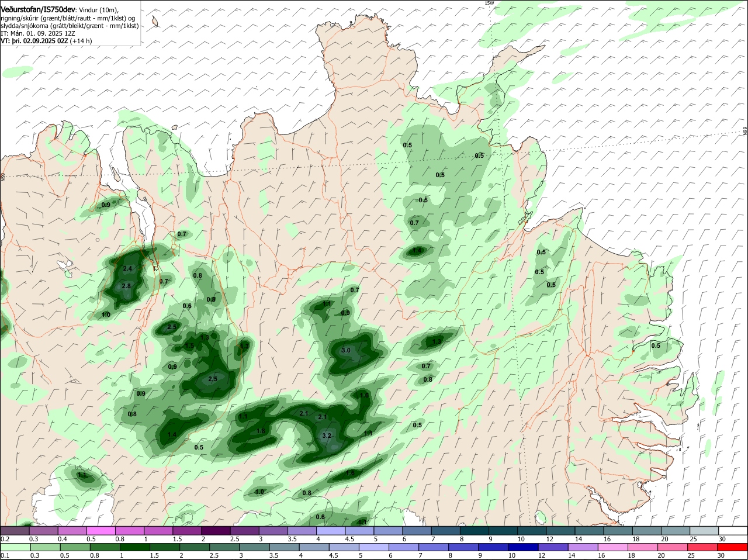Viewport: 748px width, 560px height.
Task: Click the VT valid time line showing +14 h
Action: click(46, 42)
